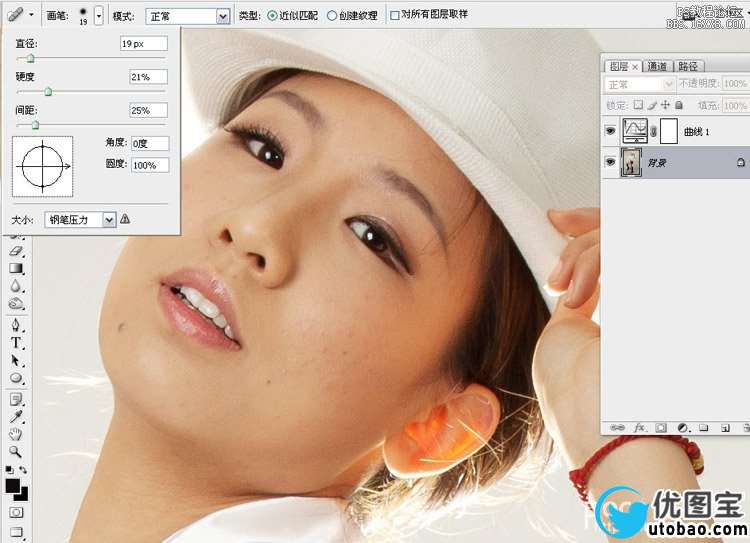750x543 pixels.
Task: Click the 圆度 100% field
Action: pyautogui.click(x=150, y=165)
